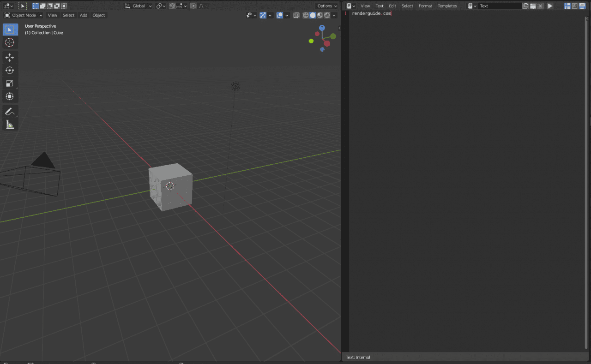
Task: Switch to Rendered viewport shading
Action: (x=326, y=15)
